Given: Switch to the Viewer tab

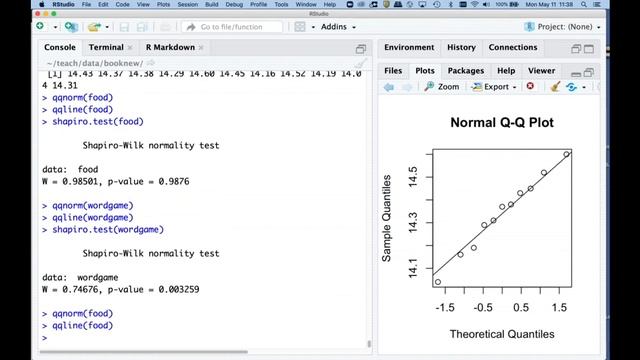Looking at the screenshot, I should point(541,71).
